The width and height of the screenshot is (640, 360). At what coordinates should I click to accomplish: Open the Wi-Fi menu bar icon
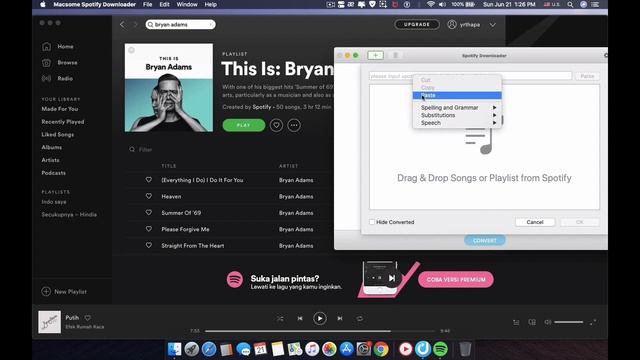coord(431,4)
